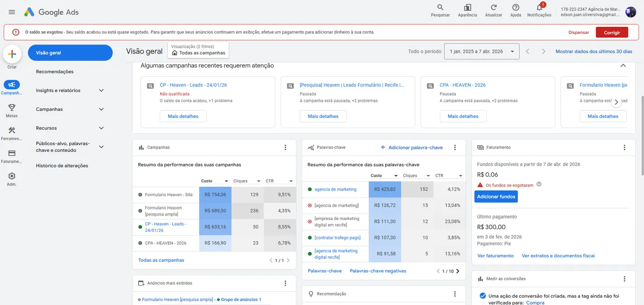Click the Criar plus button
Screen dimensions: 644x305
[12, 54]
